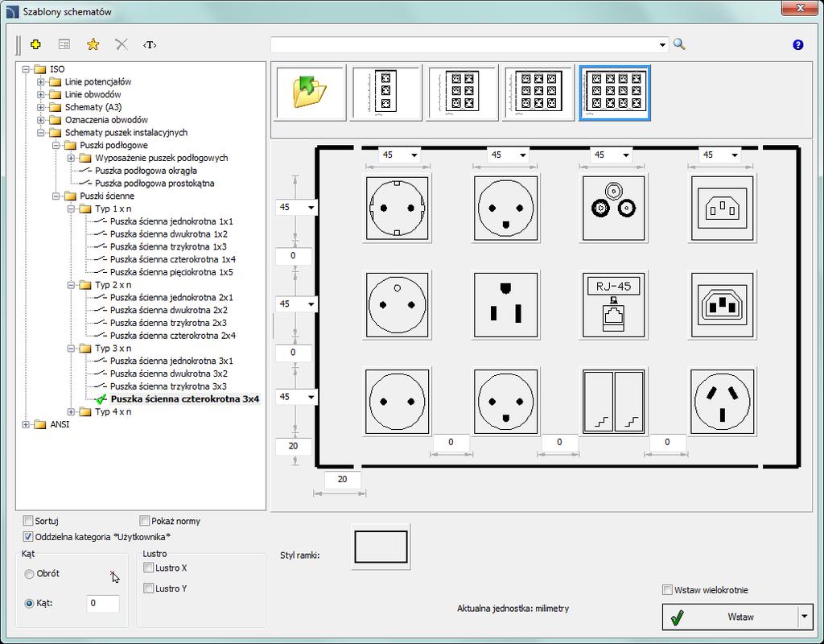
Task: Select the Obrót radio button
Action: pyautogui.click(x=30, y=574)
